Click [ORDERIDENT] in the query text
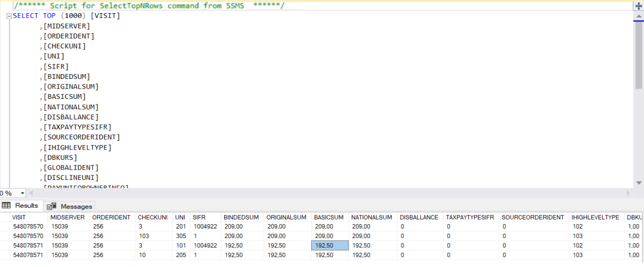 (69, 36)
